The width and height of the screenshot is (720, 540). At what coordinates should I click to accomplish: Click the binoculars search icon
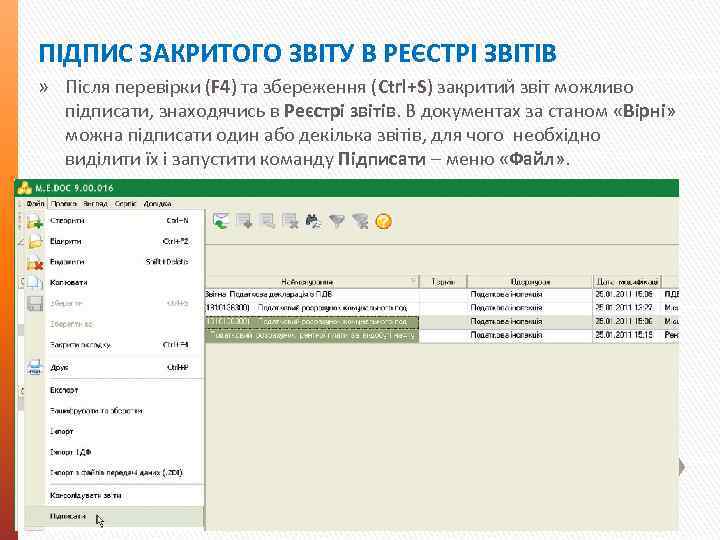point(314,221)
